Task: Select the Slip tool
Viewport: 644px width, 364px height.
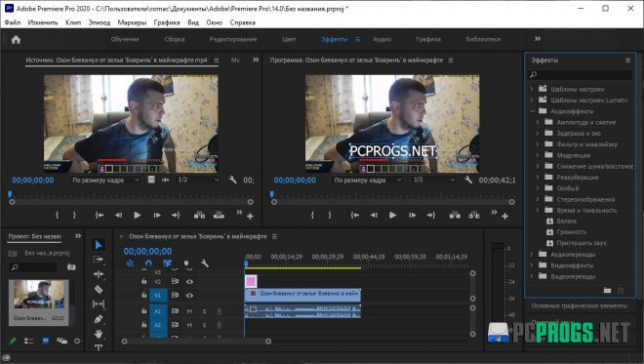Action: (99, 304)
